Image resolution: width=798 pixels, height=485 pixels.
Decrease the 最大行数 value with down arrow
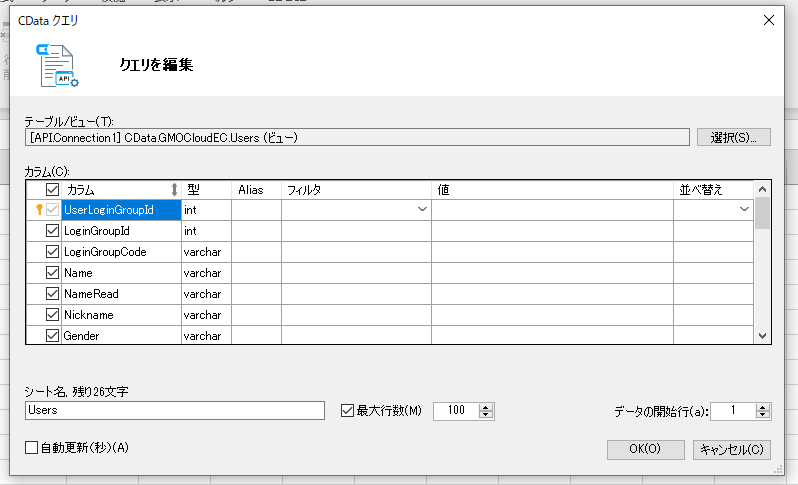tap(486, 414)
